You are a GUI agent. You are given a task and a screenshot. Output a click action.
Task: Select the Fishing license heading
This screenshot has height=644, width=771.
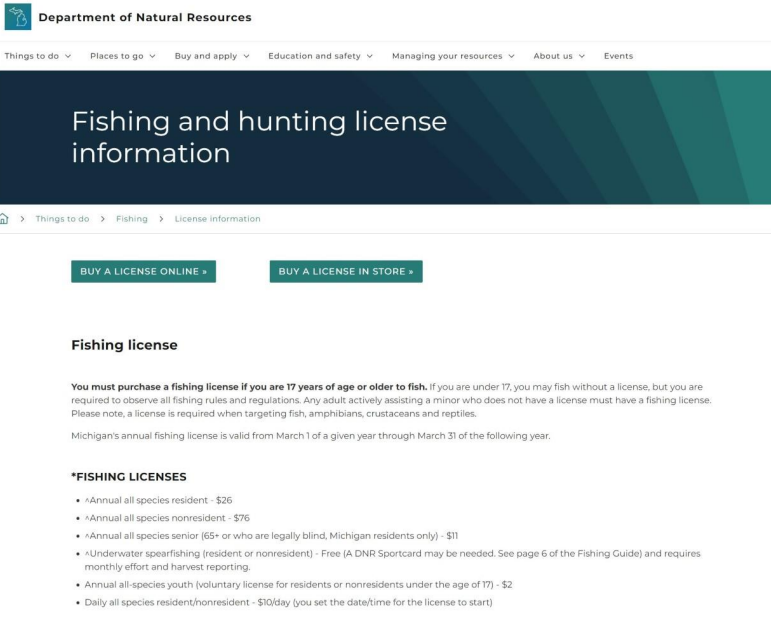tap(124, 345)
